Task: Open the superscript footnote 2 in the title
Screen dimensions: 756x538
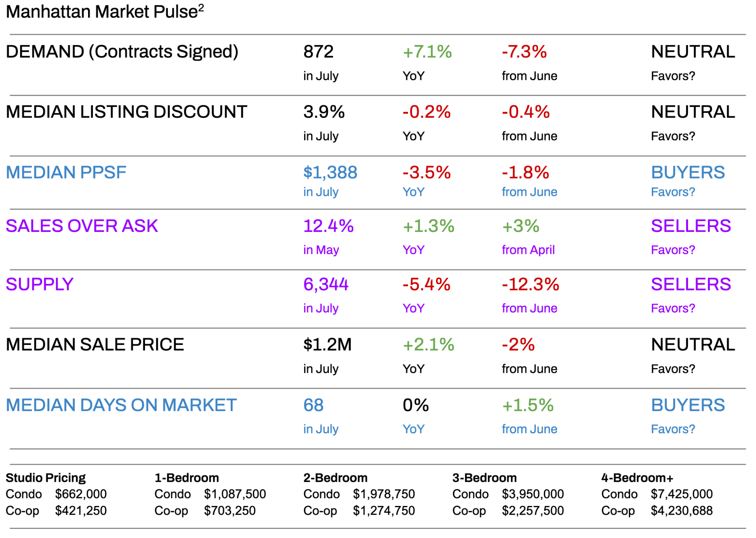Action: 201,7
